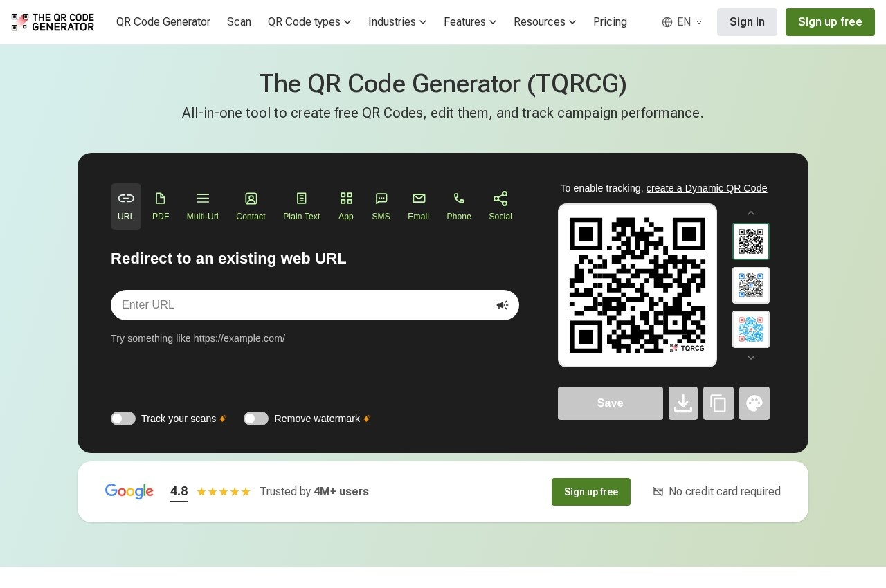Open QR Code Generator nav link
The height and width of the screenshot is (588, 886).
click(163, 22)
